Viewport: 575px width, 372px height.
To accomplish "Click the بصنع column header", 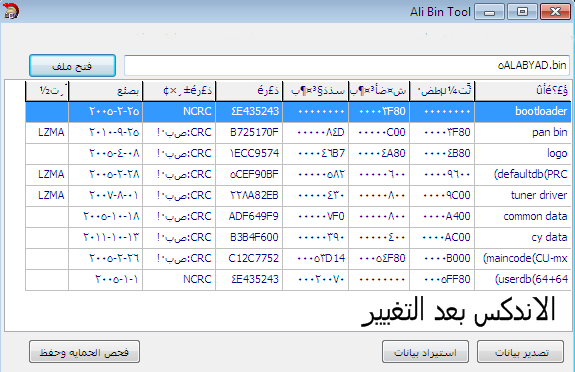I will [x=106, y=91].
